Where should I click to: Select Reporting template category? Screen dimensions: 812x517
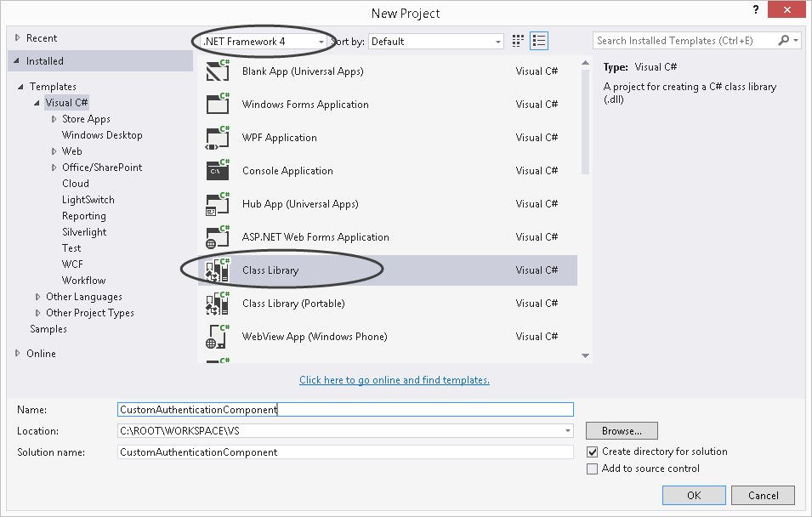[x=84, y=216]
